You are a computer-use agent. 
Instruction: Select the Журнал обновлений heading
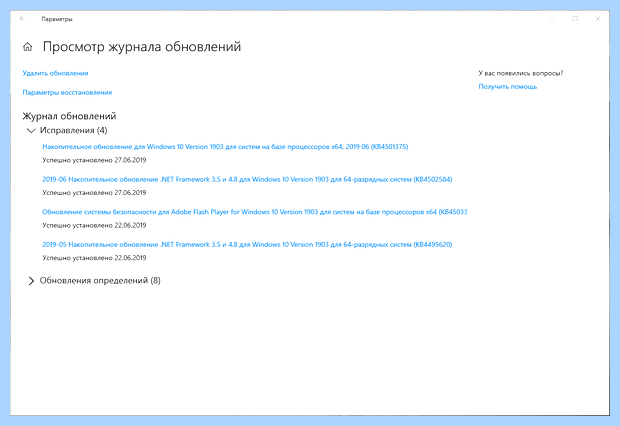[69, 116]
